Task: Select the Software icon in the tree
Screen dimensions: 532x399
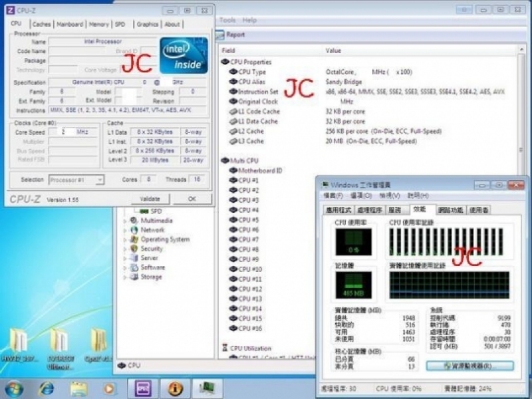Action: click(x=134, y=267)
